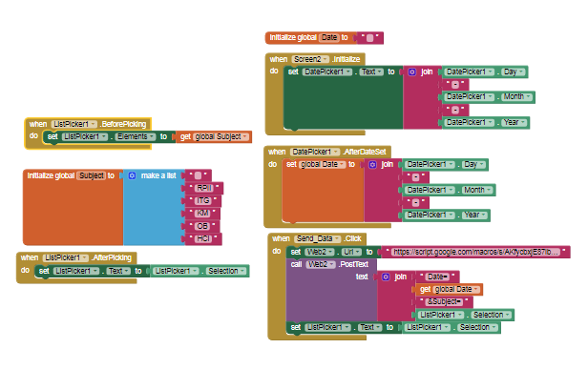Click join gear icon in Screen2.Initialize block
Screen dimensions: 588x369
[x=411, y=72]
